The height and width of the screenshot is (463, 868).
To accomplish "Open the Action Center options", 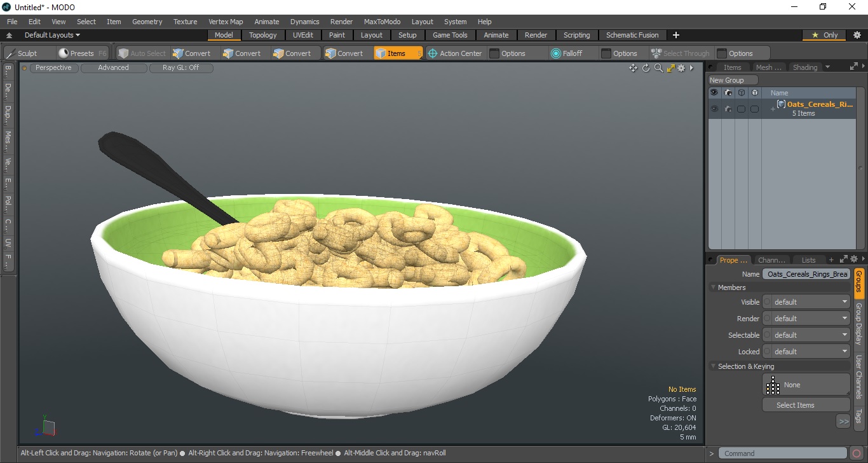I will [455, 53].
